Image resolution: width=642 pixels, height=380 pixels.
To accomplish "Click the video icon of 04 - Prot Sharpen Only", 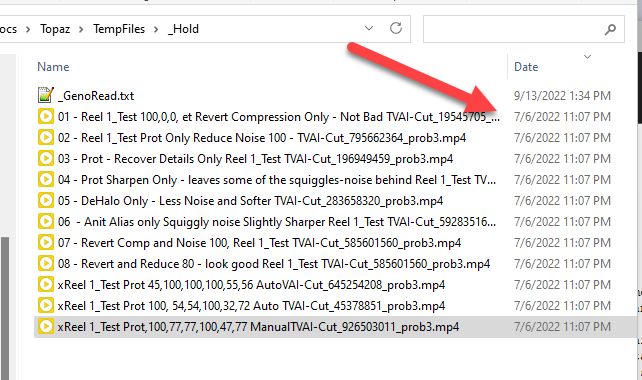I will [x=45, y=179].
